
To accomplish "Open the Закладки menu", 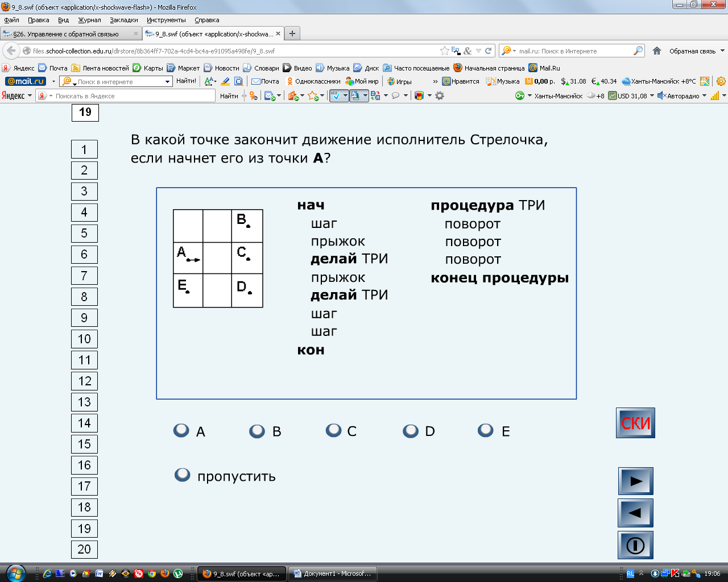I will [x=124, y=20].
